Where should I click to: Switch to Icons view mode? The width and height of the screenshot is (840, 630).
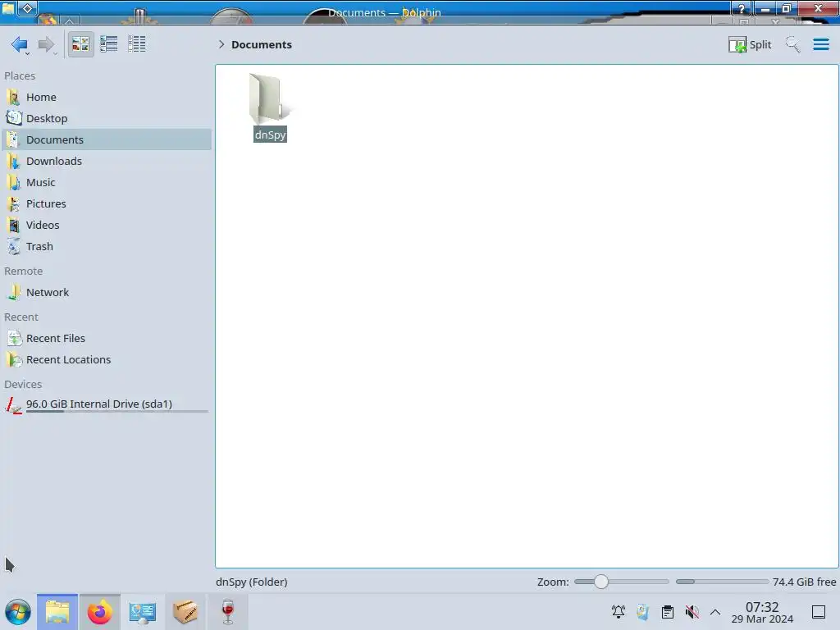tap(80, 44)
